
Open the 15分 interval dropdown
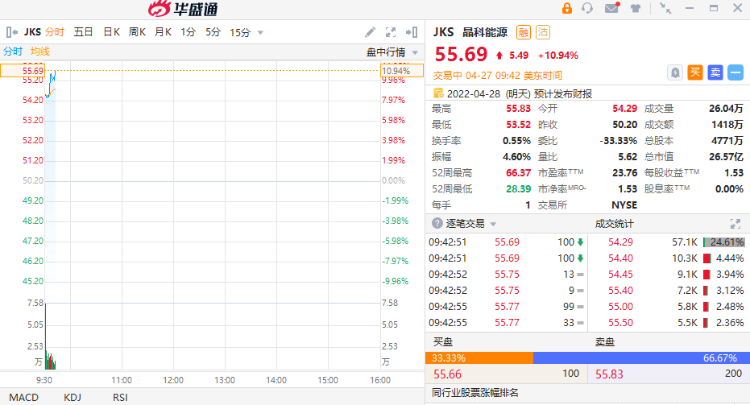(241, 32)
